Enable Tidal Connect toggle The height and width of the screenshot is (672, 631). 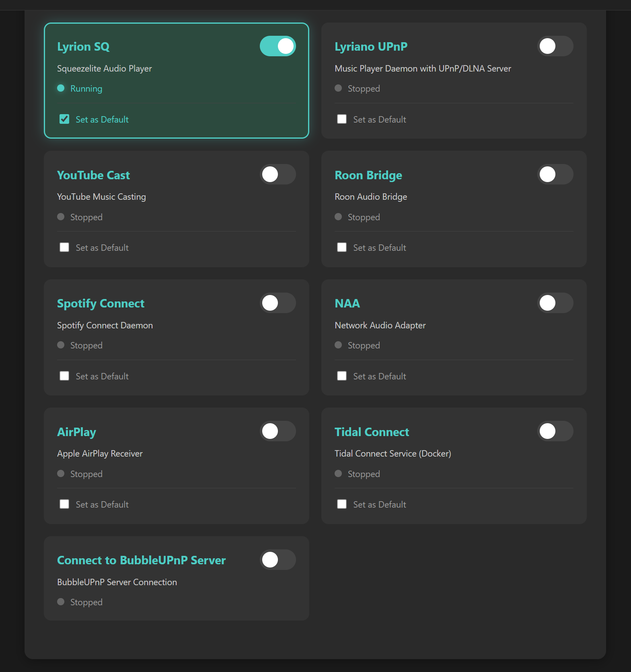(x=555, y=431)
